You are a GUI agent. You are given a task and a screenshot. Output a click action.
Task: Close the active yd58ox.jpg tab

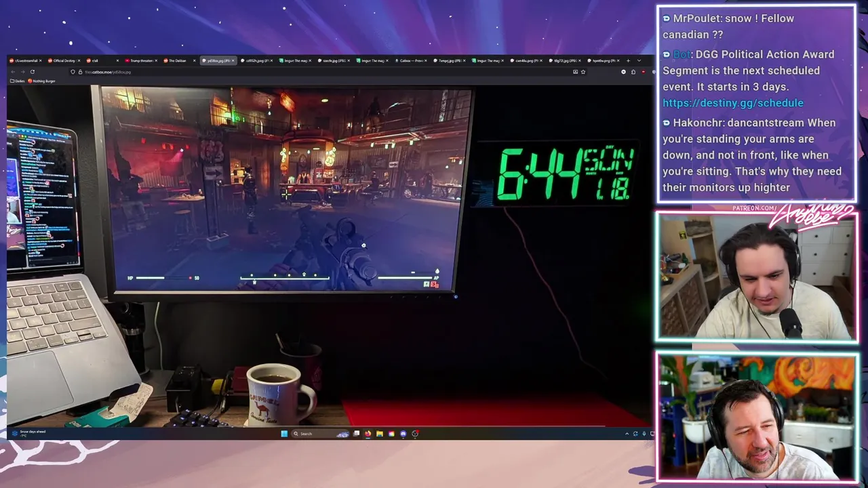233,60
